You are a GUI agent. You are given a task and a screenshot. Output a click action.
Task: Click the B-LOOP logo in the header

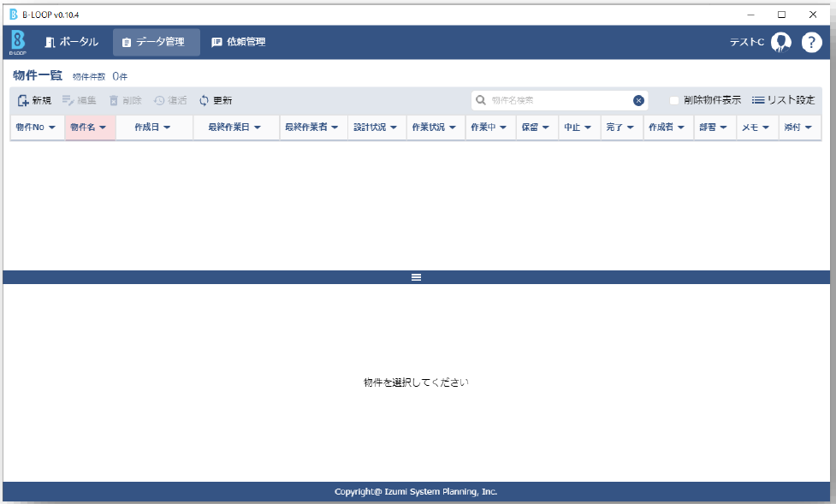18,43
